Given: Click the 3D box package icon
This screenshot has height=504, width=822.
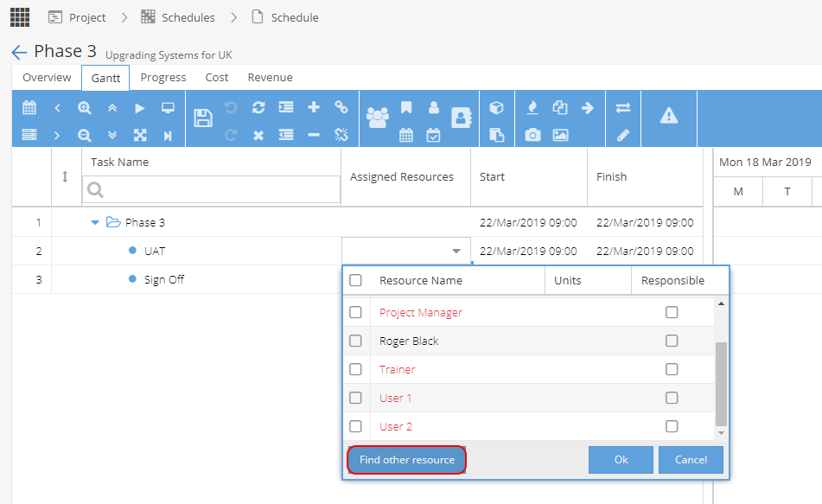Looking at the screenshot, I should tap(496, 107).
